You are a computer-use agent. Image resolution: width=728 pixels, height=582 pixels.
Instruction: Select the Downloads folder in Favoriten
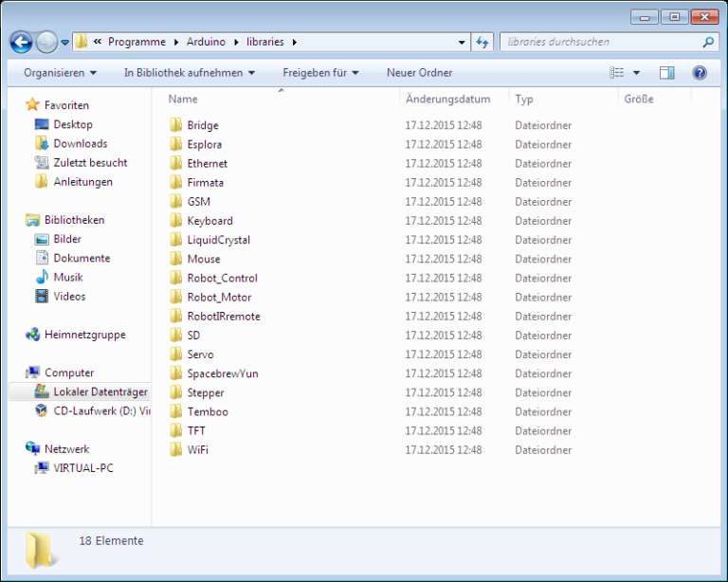[80, 144]
